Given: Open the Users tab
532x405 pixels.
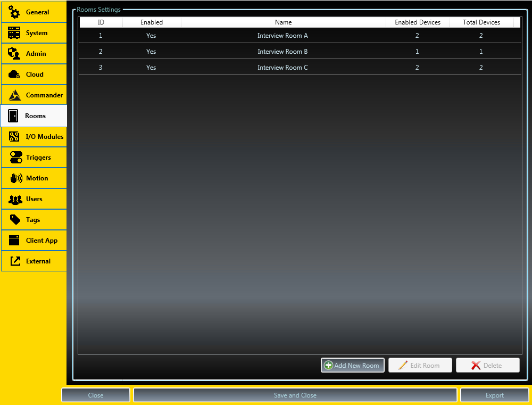Looking at the screenshot, I should [34, 199].
